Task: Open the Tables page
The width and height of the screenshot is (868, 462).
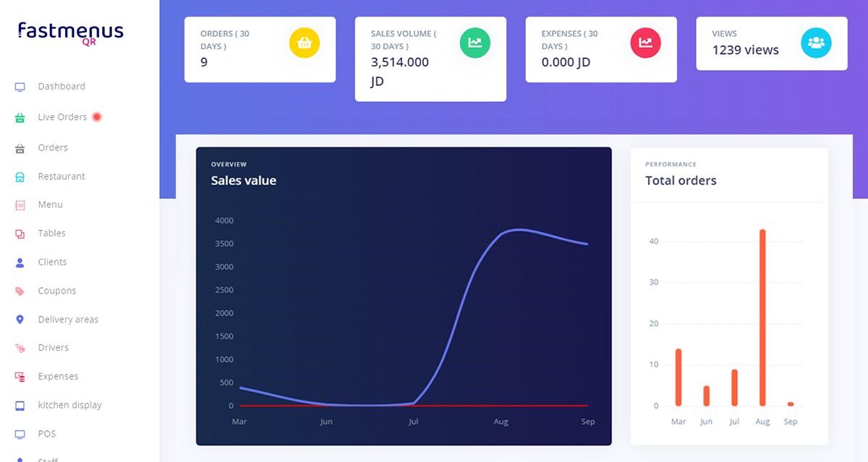Action: click(52, 234)
